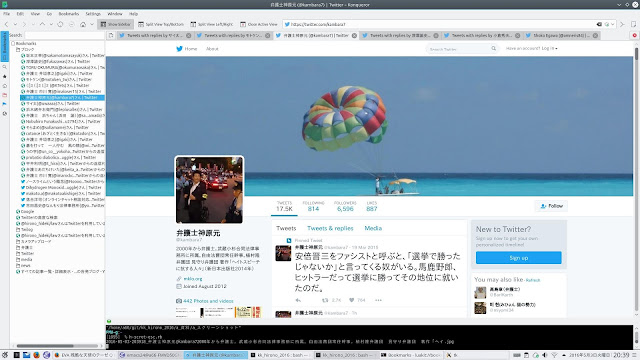640x360 pixels.
Task: Open the Help menu
Action: tap(133, 13)
